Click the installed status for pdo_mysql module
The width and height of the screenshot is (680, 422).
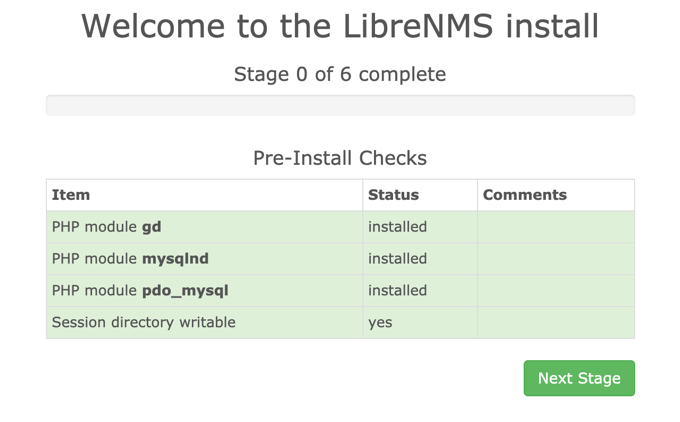tap(397, 291)
